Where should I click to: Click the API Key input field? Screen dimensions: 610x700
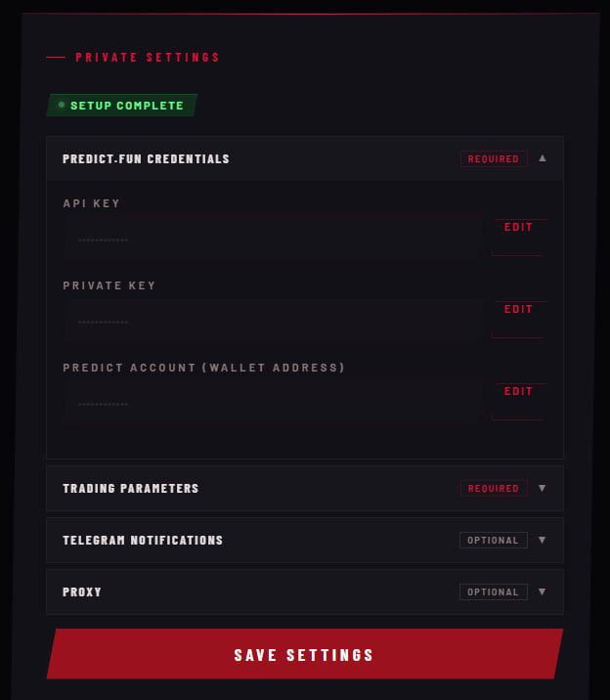tap(274, 239)
